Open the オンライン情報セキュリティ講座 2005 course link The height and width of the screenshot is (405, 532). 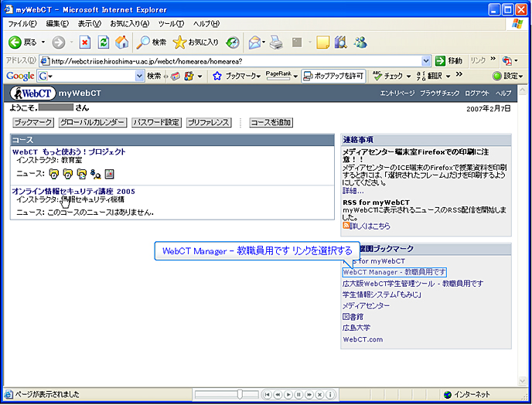pos(73,192)
